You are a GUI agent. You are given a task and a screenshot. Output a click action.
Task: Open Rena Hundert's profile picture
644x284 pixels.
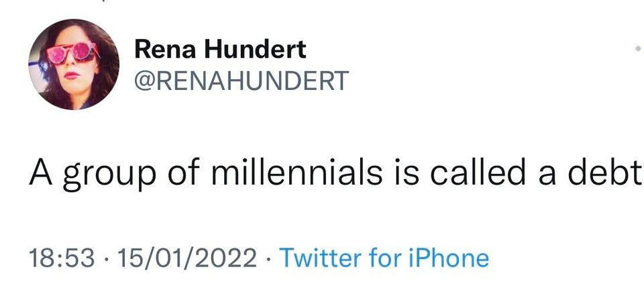tap(74, 64)
